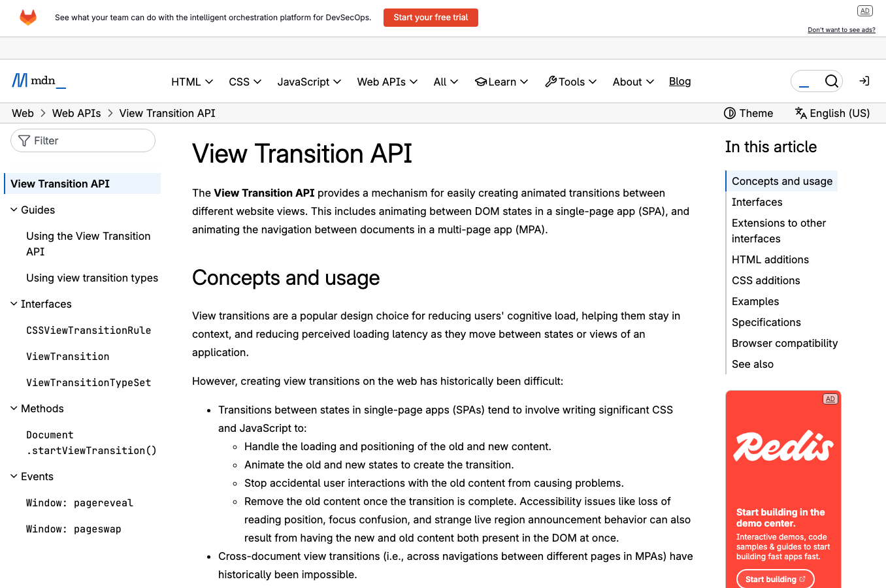This screenshot has width=886, height=588.
Task: Click the Start your free trial button
Action: (431, 18)
